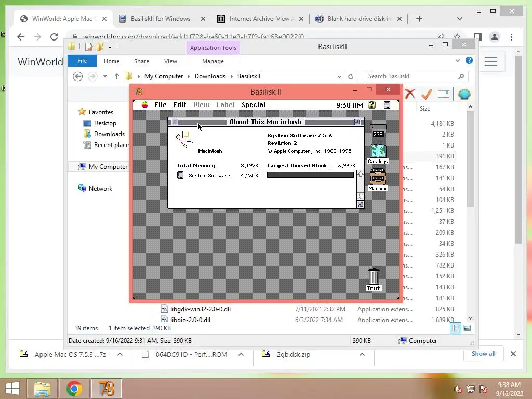This screenshot has width=532, height=399.
Task: Open the Catalogs icon on Mac desktop
Action: tap(378, 154)
